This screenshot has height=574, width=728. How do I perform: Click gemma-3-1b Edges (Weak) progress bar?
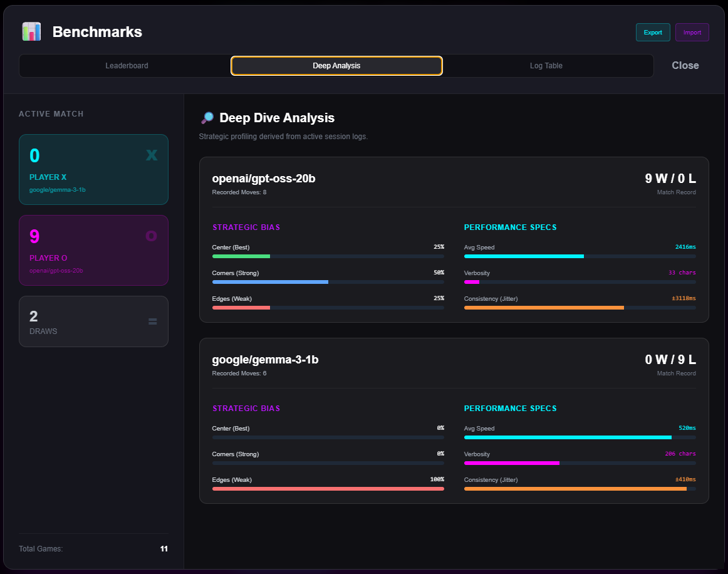[328, 489]
